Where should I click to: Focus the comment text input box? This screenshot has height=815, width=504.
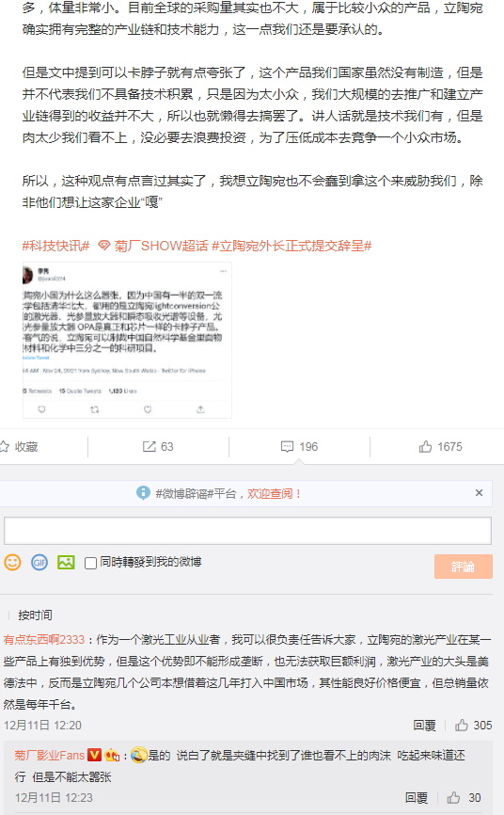[x=247, y=531]
